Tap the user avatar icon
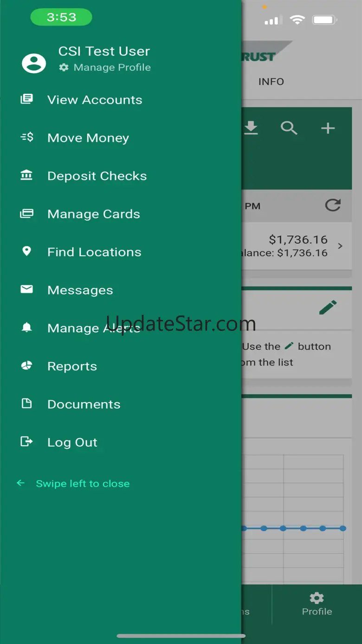 [34, 63]
